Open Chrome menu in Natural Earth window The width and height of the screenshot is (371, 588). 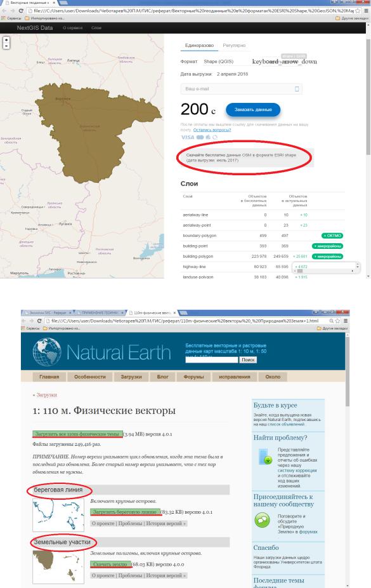point(345,321)
